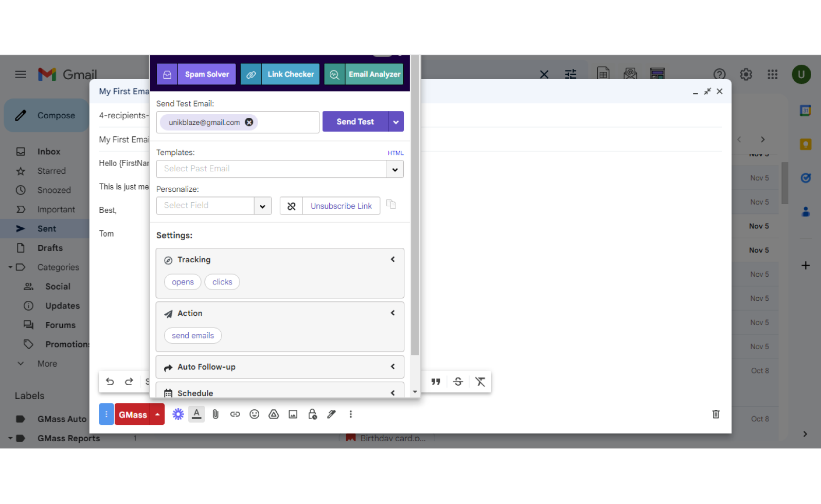This screenshot has width=821, height=504.
Task: Apply quote formatting icon
Action: pyautogui.click(x=436, y=382)
